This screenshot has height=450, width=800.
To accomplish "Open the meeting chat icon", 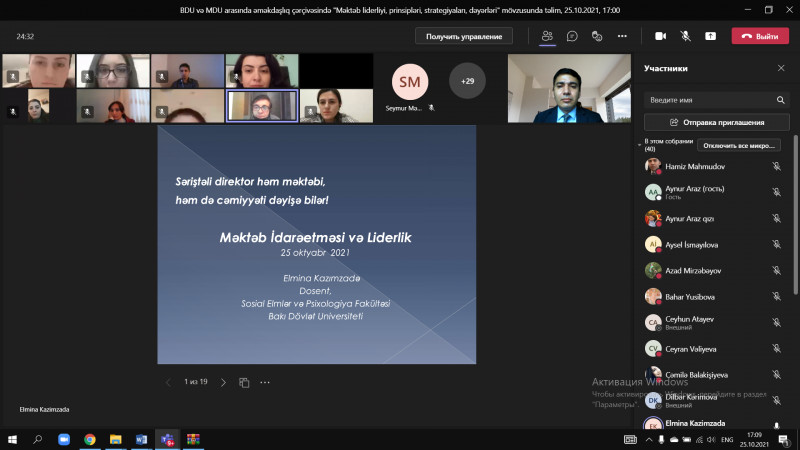I will (x=572, y=35).
